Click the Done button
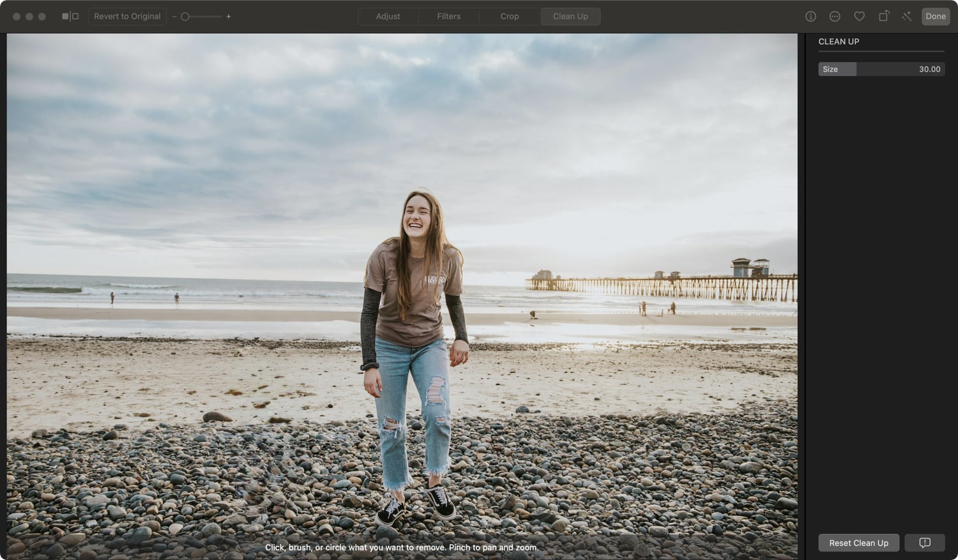 pyautogui.click(x=935, y=17)
